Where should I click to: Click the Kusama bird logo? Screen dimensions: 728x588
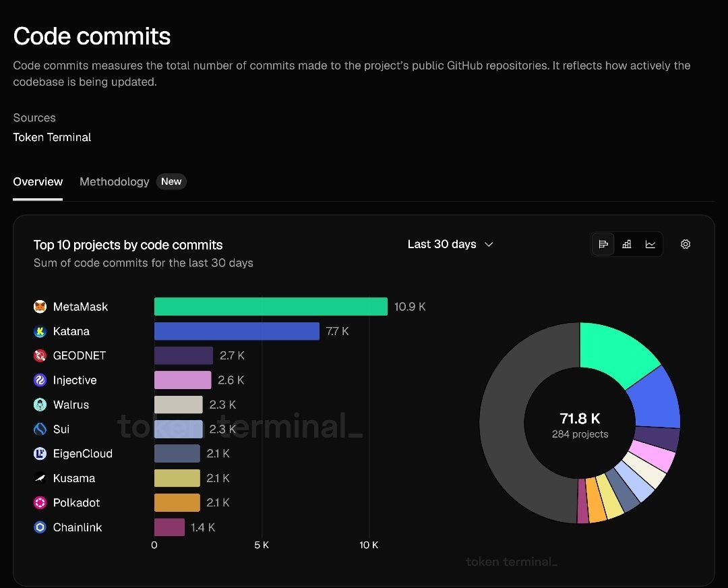pos(40,478)
